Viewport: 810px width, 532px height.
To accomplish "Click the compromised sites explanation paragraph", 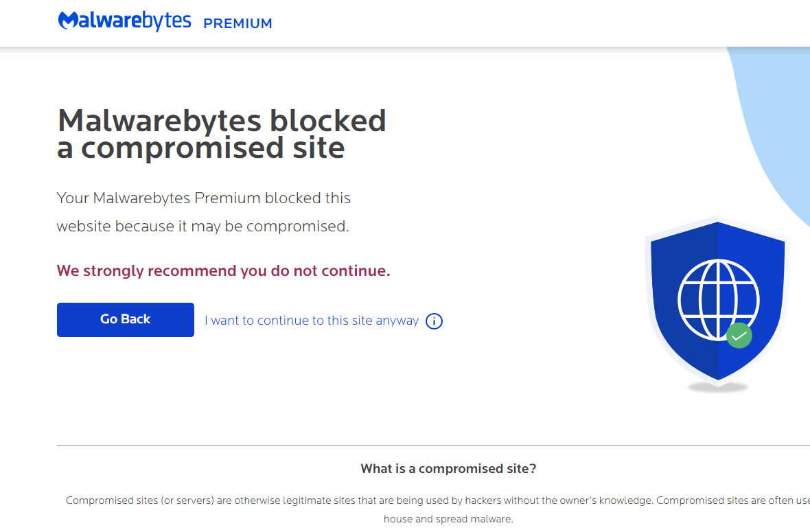I will (x=437, y=509).
